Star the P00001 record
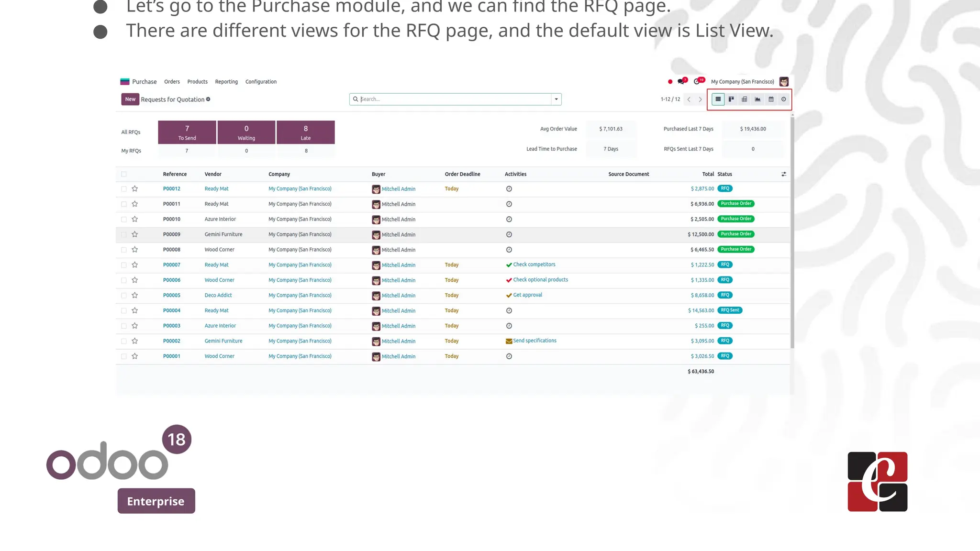This screenshot has width=980, height=551. pyautogui.click(x=135, y=356)
